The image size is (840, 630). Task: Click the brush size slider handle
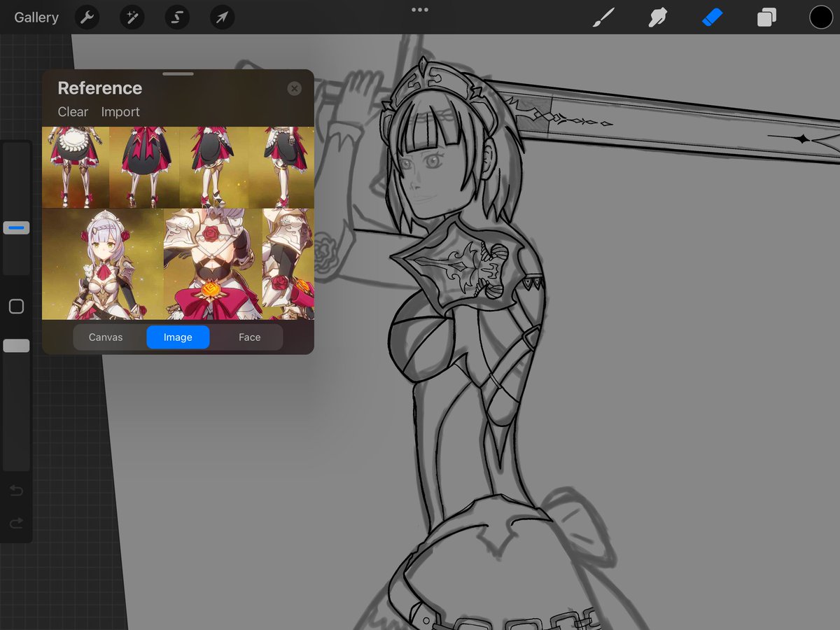click(x=16, y=227)
